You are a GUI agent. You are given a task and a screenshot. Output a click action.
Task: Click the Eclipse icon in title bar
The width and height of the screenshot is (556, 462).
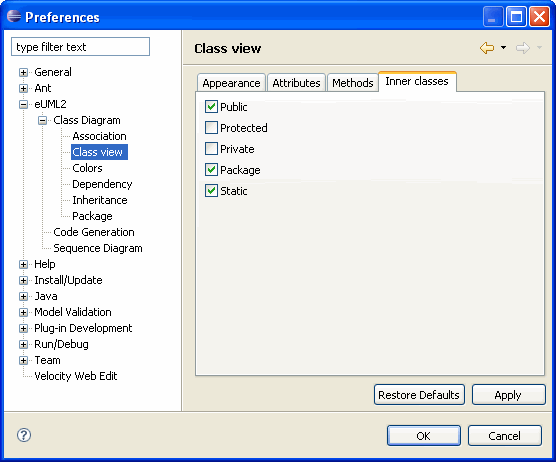pos(14,16)
